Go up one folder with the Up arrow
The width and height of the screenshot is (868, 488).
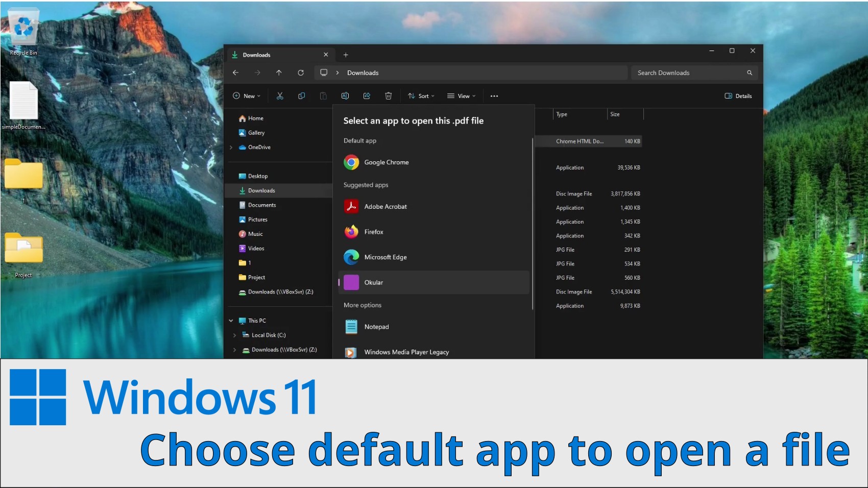point(279,73)
